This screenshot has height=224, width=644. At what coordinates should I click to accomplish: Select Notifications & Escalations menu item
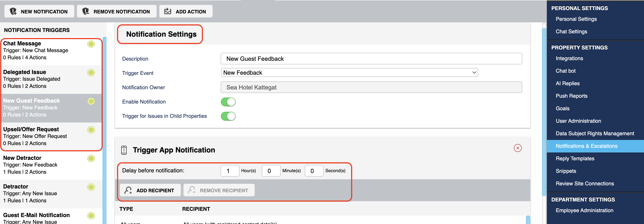point(595,146)
